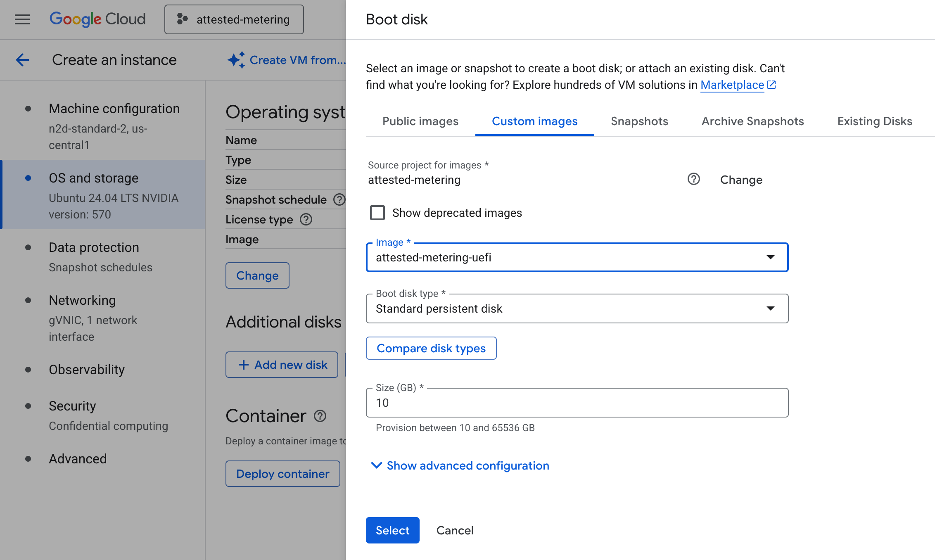Go to Networking section

click(103, 318)
